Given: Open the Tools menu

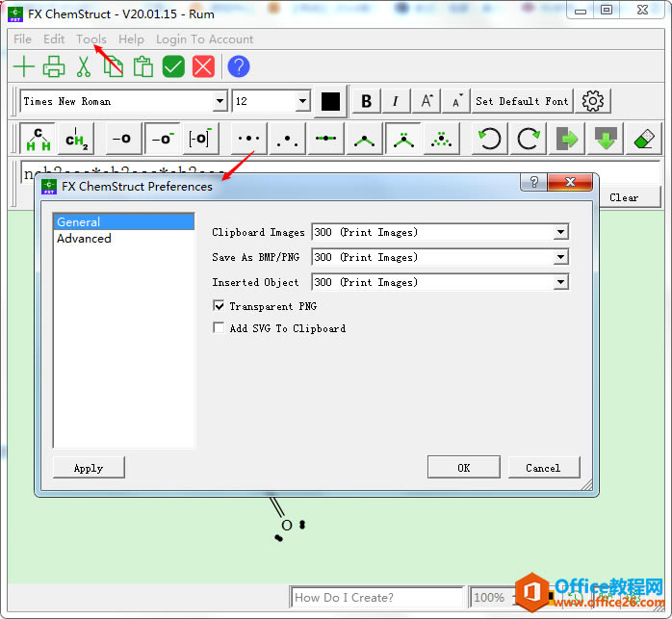Looking at the screenshot, I should coord(91,39).
